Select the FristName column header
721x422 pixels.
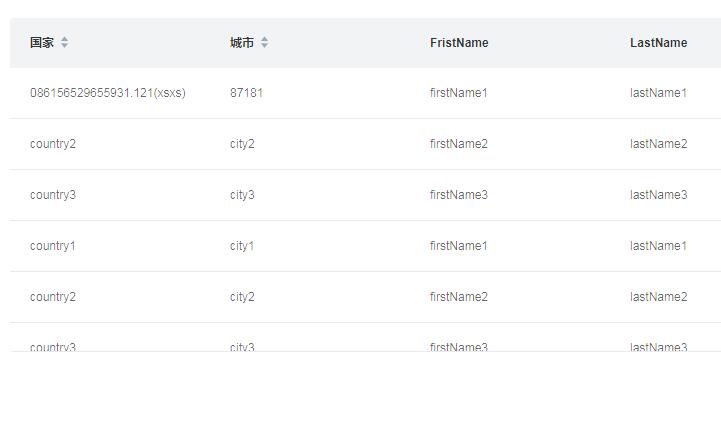point(459,43)
